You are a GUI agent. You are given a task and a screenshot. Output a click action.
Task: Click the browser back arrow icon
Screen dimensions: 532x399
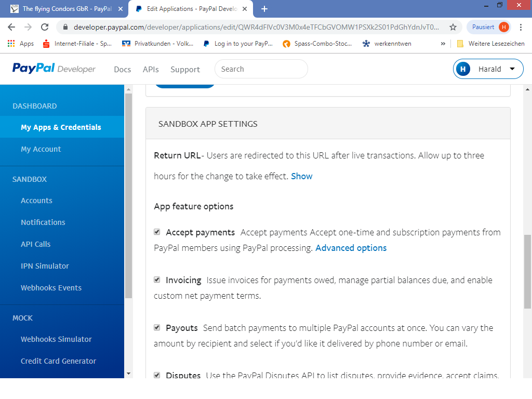coord(11,27)
